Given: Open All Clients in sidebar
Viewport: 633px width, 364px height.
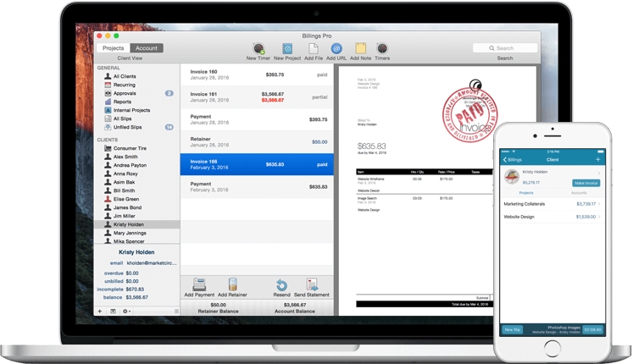Looking at the screenshot, I should pyautogui.click(x=125, y=76).
